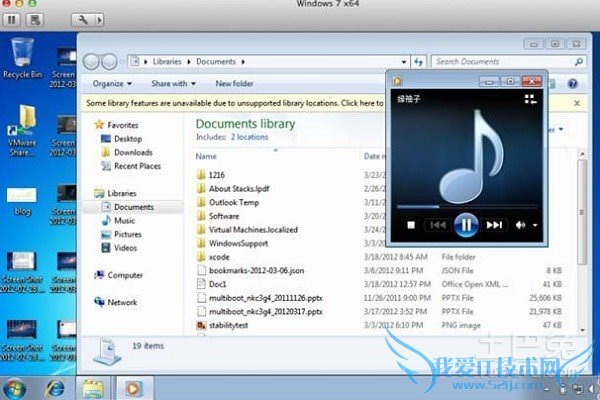600x400 pixels.
Task: Select Network in navigation pane
Action: tap(116, 302)
